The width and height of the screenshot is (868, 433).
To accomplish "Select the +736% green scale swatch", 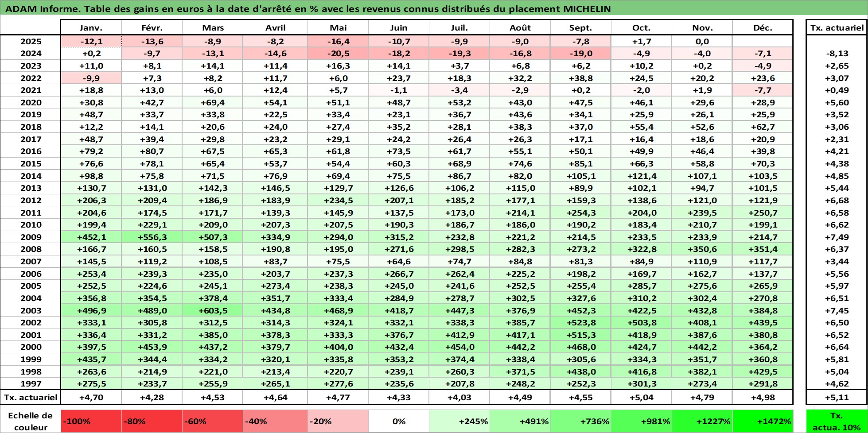I will pos(580,421).
